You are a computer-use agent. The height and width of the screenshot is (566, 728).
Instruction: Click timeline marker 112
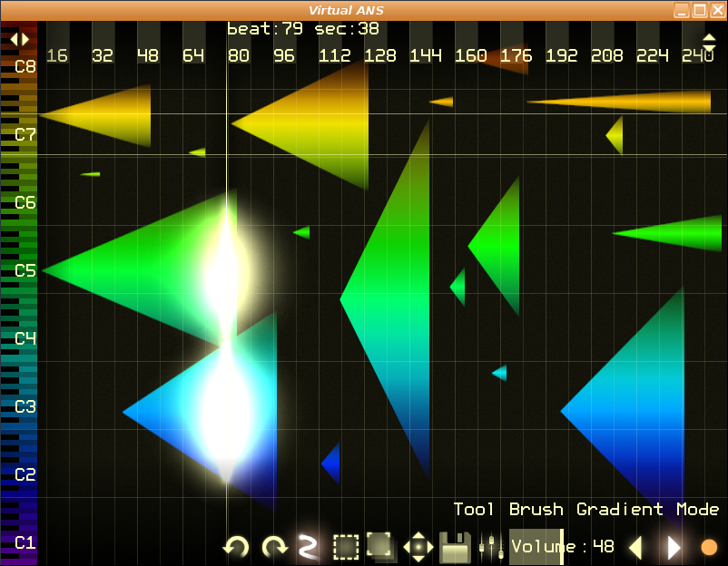(334, 55)
